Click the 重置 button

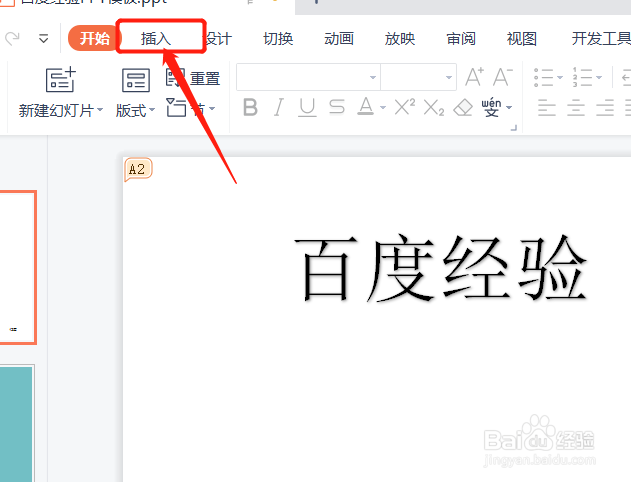pyautogui.click(x=193, y=78)
